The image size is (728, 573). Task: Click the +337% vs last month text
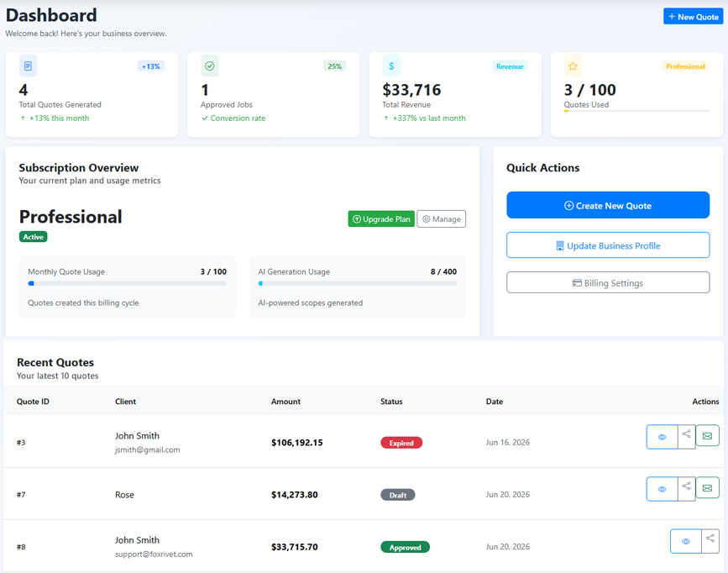click(429, 118)
